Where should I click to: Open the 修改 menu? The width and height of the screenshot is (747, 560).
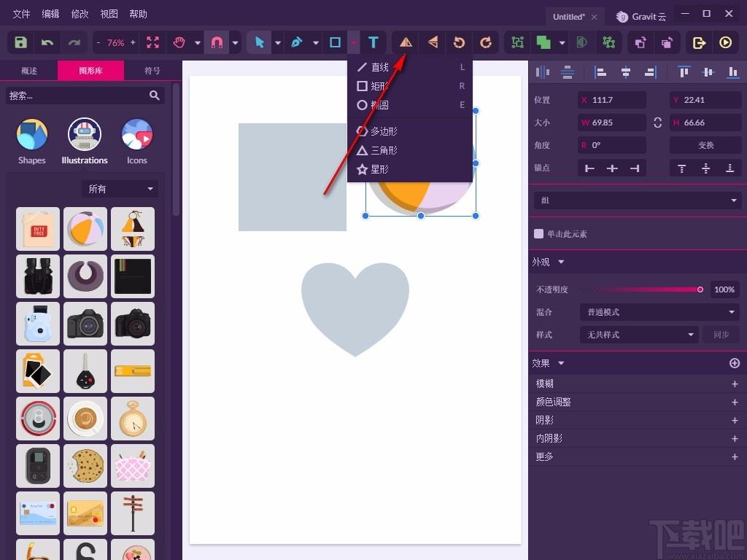(80, 14)
